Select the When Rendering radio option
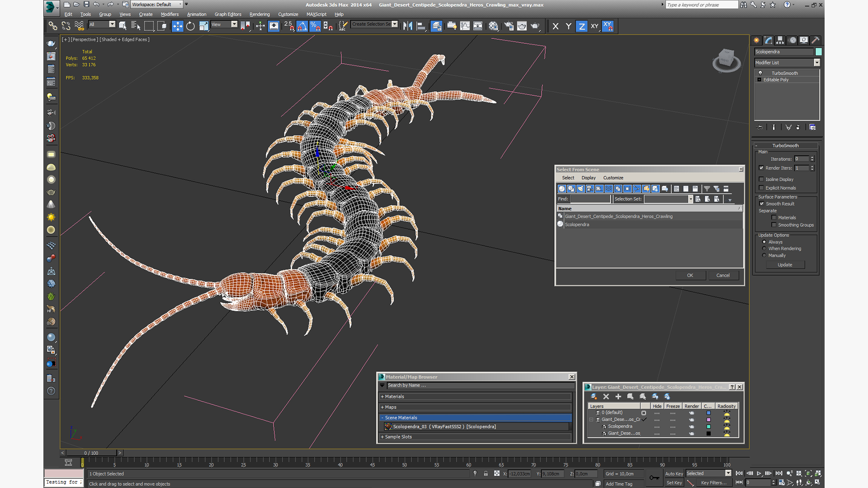868x488 pixels. 764,249
